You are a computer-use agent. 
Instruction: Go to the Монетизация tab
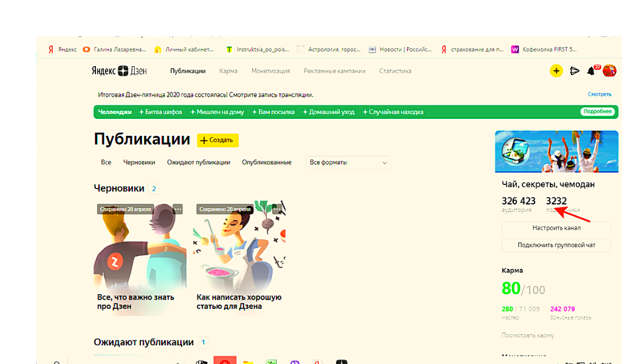pos(270,71)
